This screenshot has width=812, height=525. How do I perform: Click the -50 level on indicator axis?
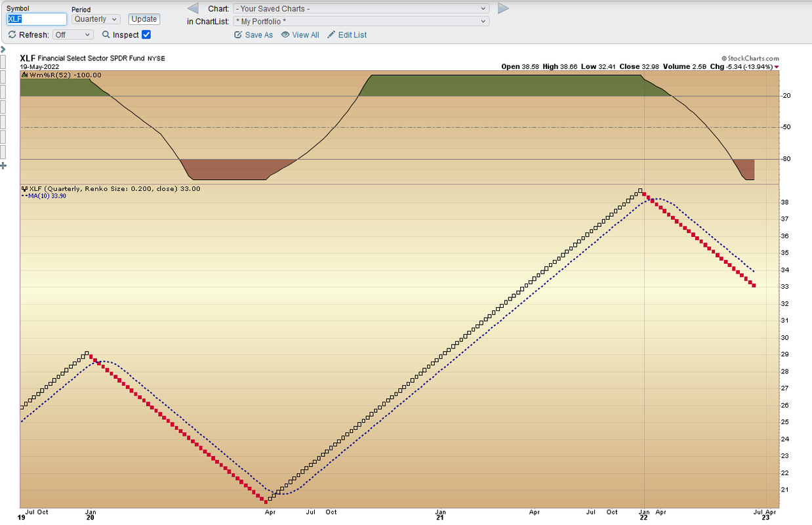tap(786, 127)
